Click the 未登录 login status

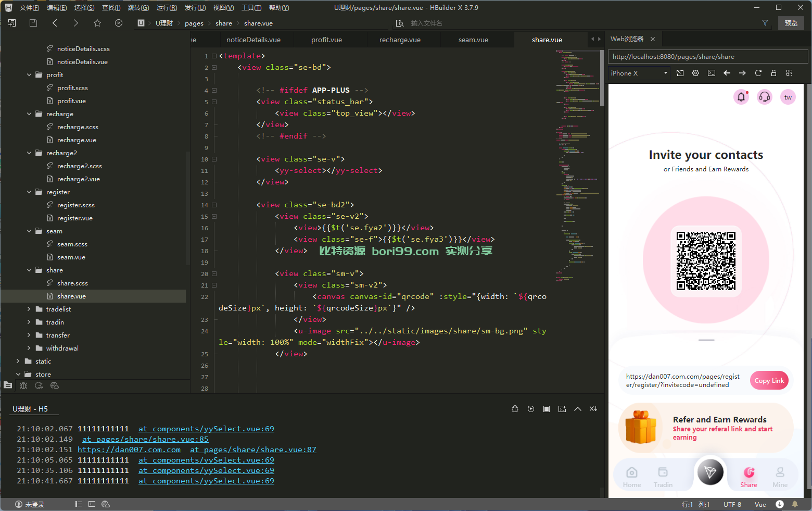point(30,504)
